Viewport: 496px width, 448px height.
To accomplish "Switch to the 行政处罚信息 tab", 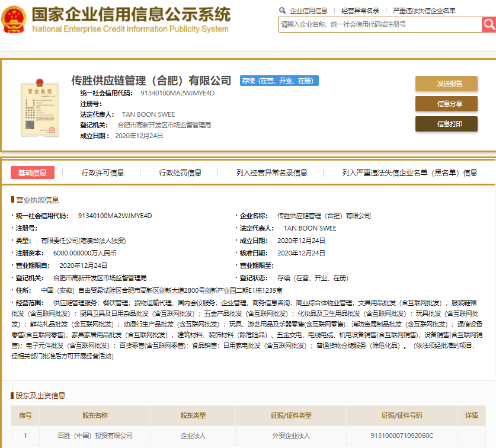I will 180,173.
